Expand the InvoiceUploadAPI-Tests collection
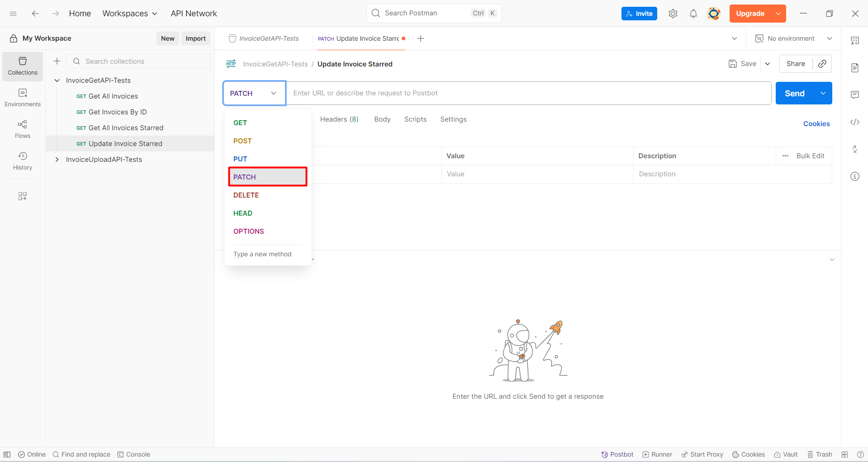 click(57, 159)
